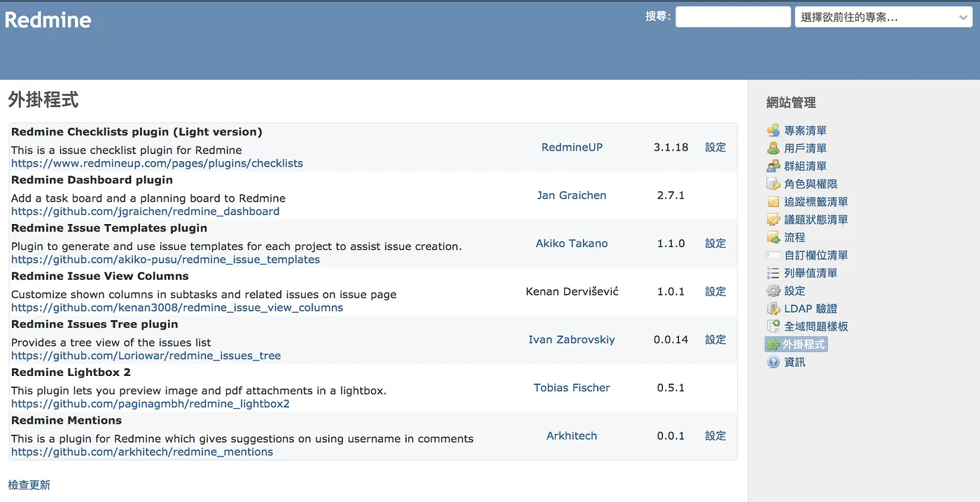
Task: Open 設定 for Redmine Mentions plugin
Action: [715, 435]
